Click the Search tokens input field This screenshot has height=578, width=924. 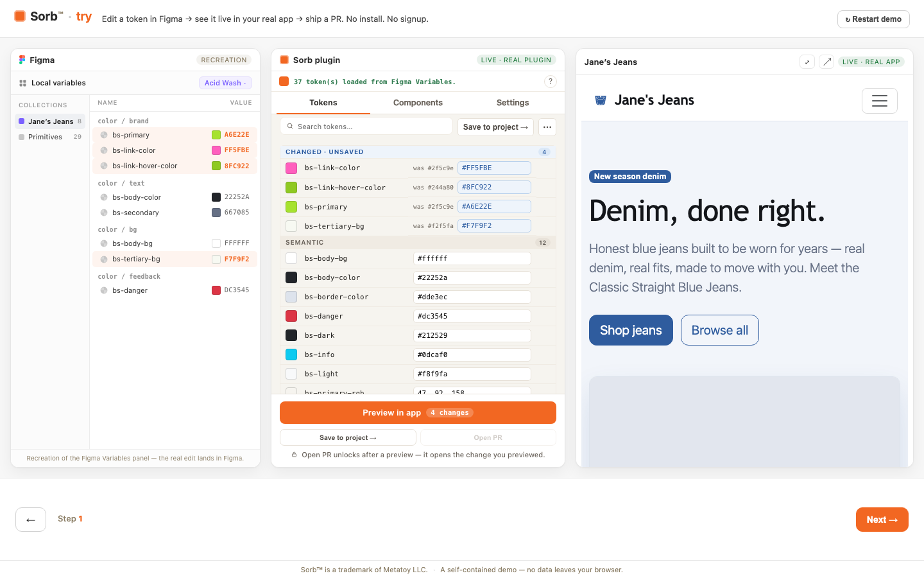(366, 127)
